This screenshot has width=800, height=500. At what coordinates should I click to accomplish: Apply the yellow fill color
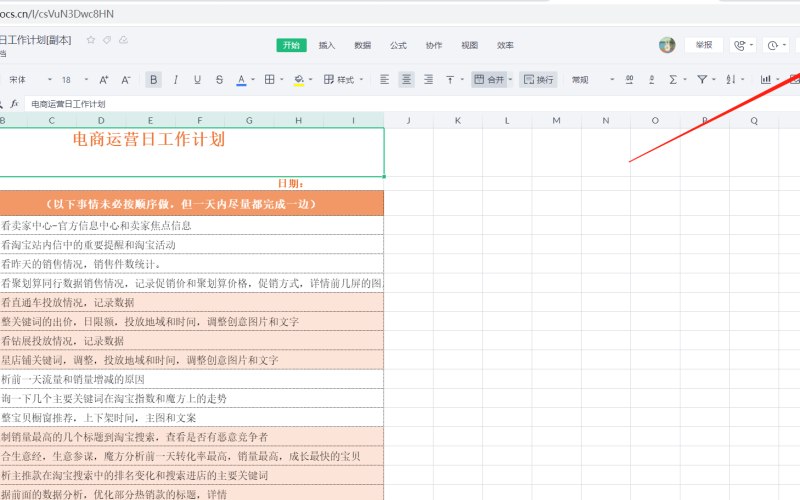tap(299, 80)
